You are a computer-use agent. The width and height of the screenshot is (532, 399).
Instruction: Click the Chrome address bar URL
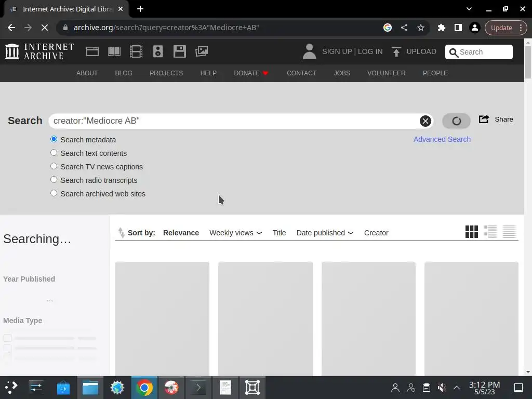pos(166,28)
